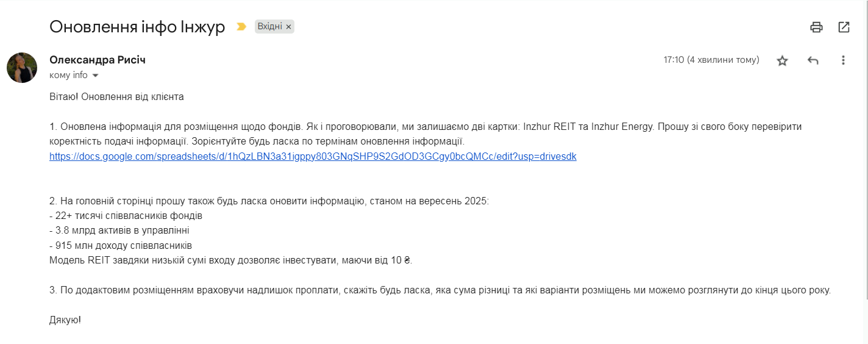Click the greeting line Вітаю! Оновлення від клієнта
This screenshot has width=868, height=344.
click(x=116, y=97)
